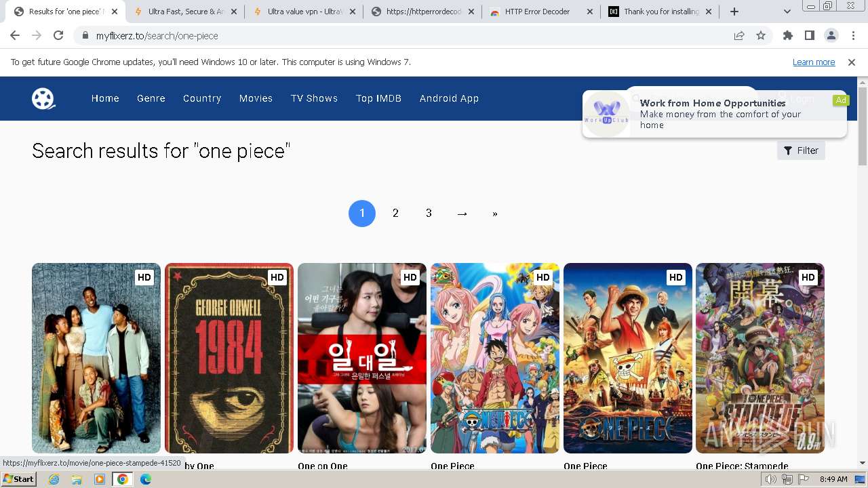This screenshot has height=488, width=868.
Task: Switch to the httperrordecoder tab
Action: [422, 12]
